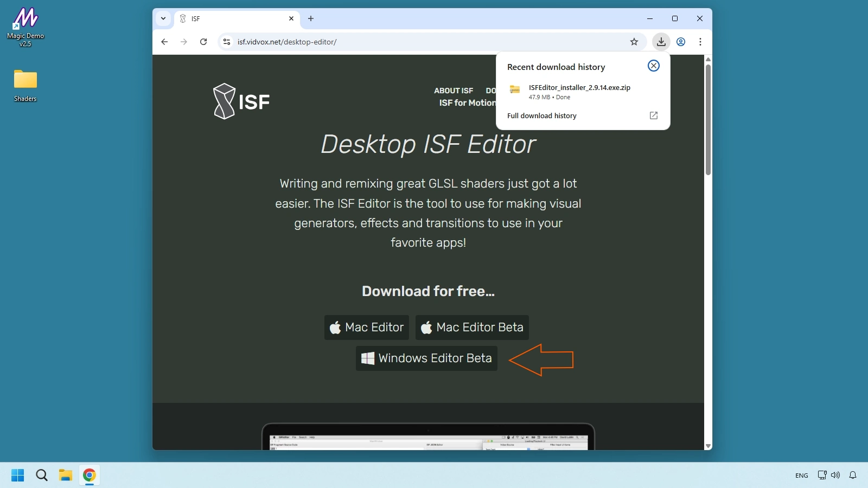Click the scrollbar up arrow
This screenshot has height=488, width=868.
pos(708,59)
